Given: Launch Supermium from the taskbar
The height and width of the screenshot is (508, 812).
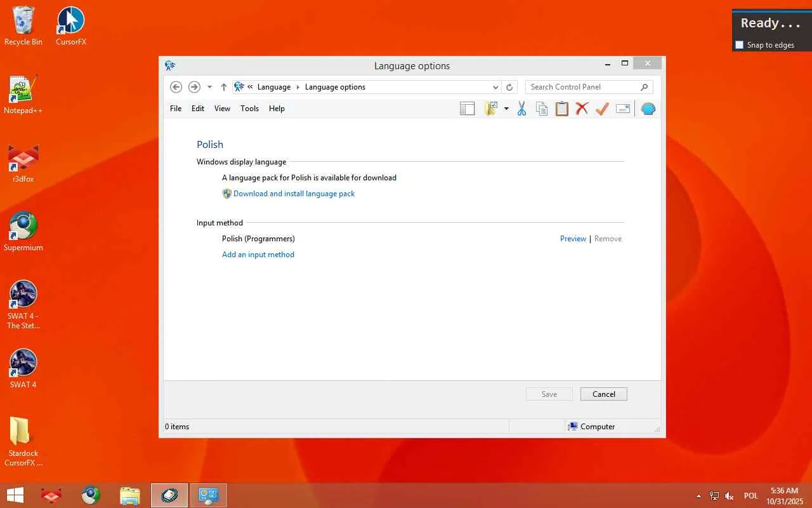Looking at the screenshot, I should coord(91,495).
